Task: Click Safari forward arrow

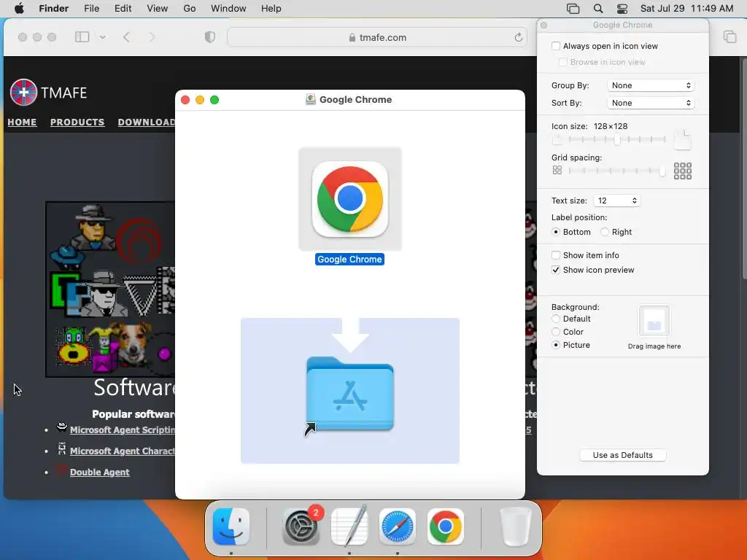Action: [152, 36]
